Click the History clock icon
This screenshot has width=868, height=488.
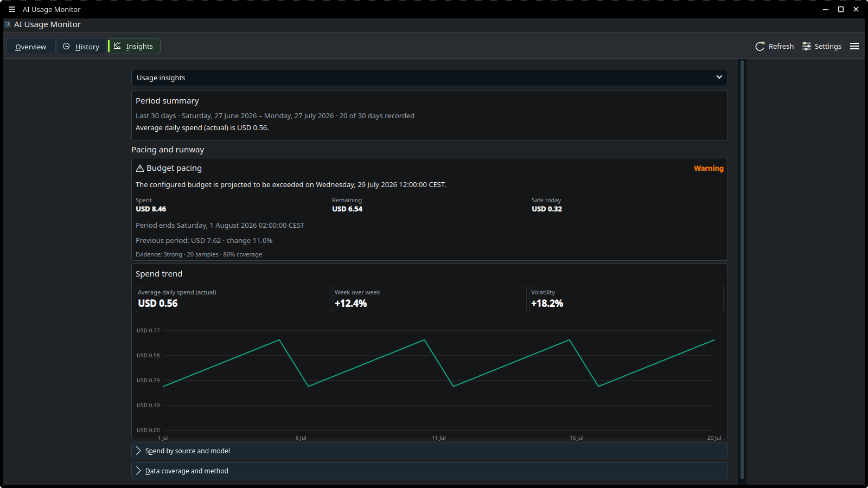pos(66,47)
